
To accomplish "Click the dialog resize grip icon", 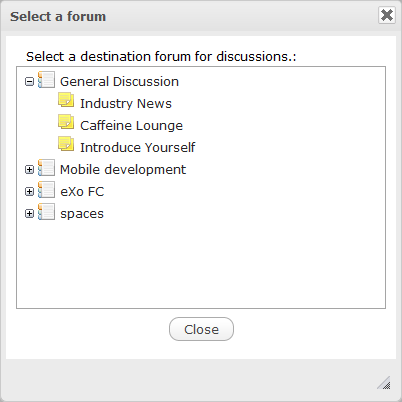I will pyautogui.click(x=384, y=383).
